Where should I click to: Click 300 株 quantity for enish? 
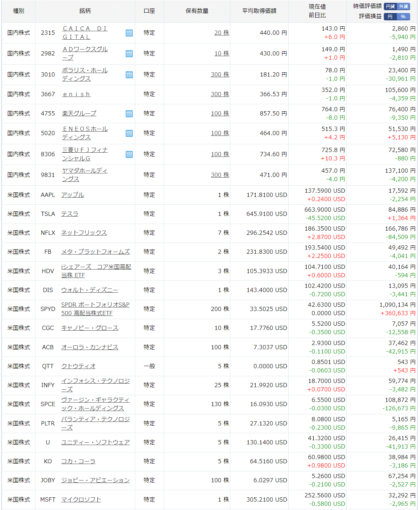click(x=220, y=94)
